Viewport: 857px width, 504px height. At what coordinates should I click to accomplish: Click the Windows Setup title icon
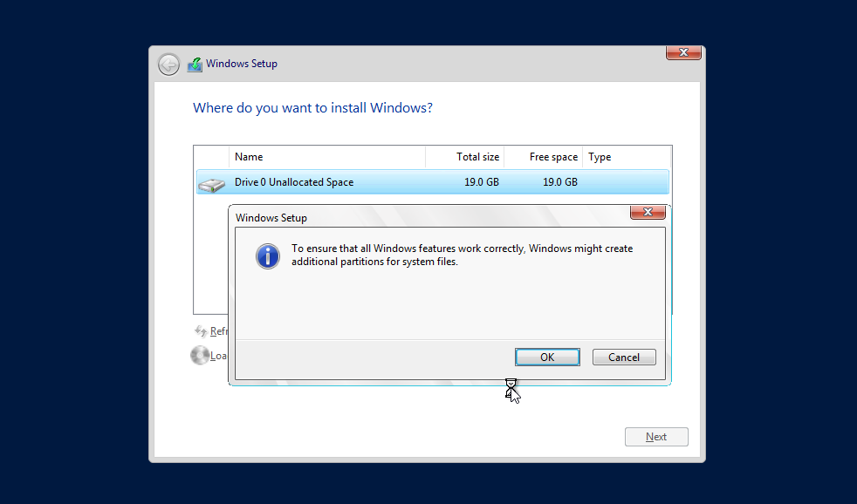pyautogui.click(x=195, y=65)
